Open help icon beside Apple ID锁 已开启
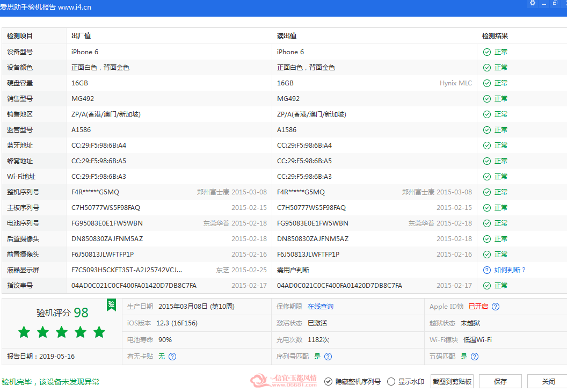 (x=496, y=307)
